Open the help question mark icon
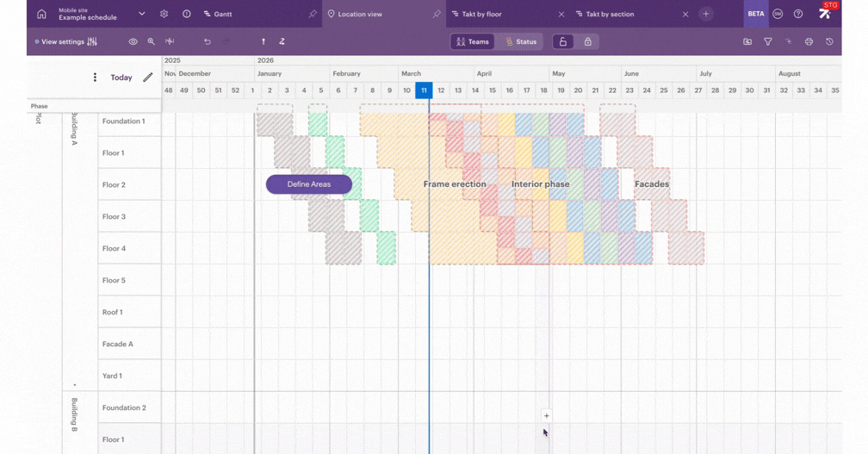Image resolution: width=868 pixels, height=454 pixels. coord(798,14)
